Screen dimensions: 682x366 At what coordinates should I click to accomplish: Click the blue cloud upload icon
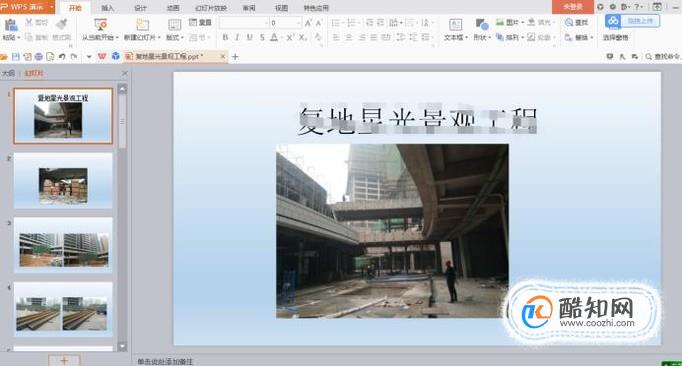tap(613, 21)
